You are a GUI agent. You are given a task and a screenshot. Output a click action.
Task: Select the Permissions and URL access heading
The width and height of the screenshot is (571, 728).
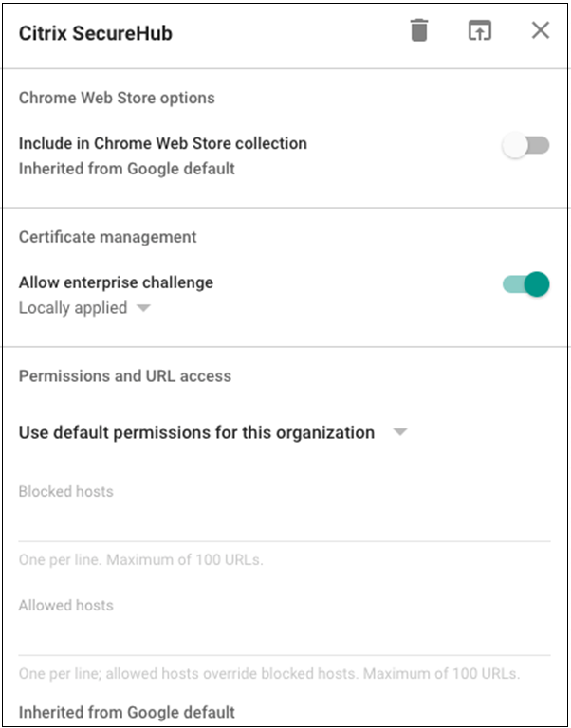[125, 375]
